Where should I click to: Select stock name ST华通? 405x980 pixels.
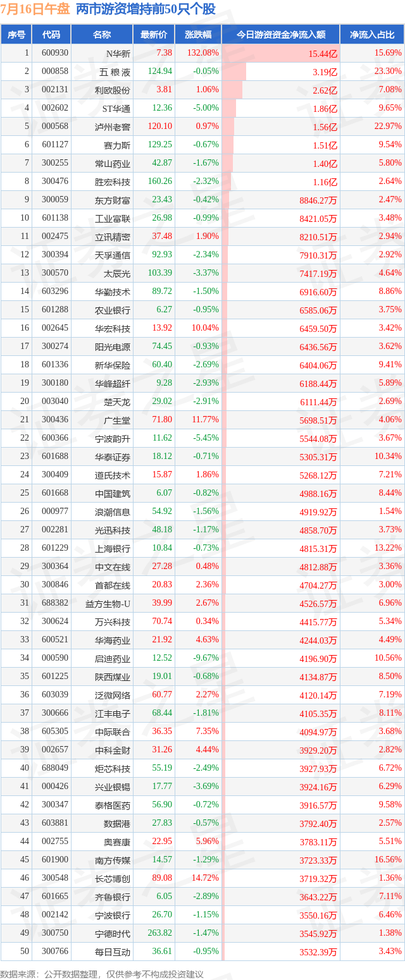point(116,108)
